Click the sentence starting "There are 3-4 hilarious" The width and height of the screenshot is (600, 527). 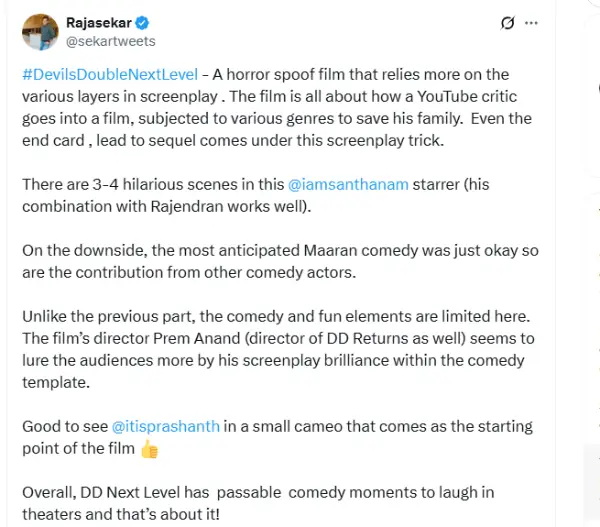[x=256, y=195]
